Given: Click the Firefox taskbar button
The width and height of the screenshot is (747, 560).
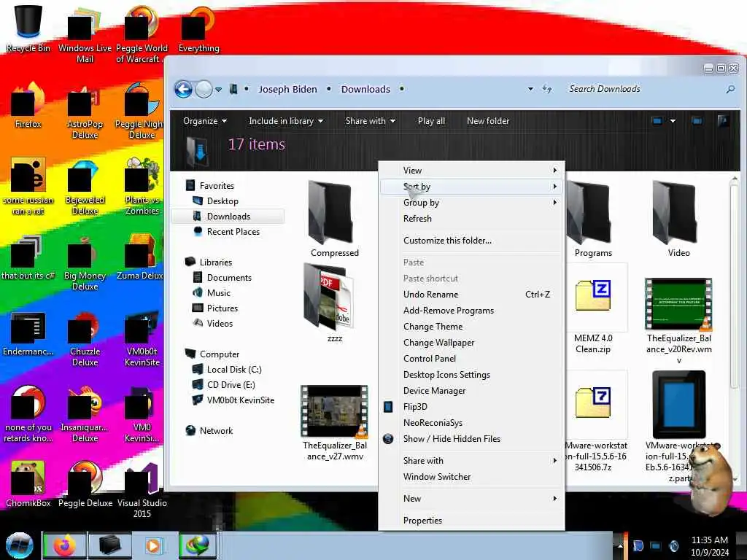Looking at the screenshot, I should click(65, 545).
